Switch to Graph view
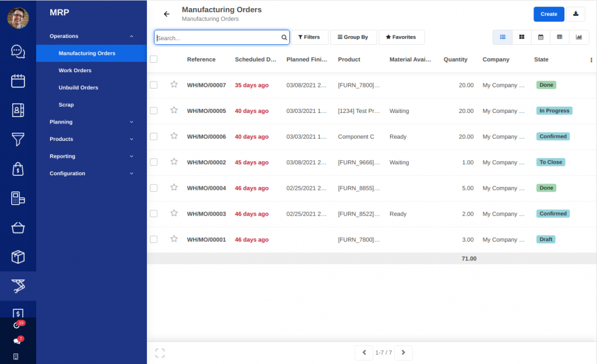 (578, 37)
